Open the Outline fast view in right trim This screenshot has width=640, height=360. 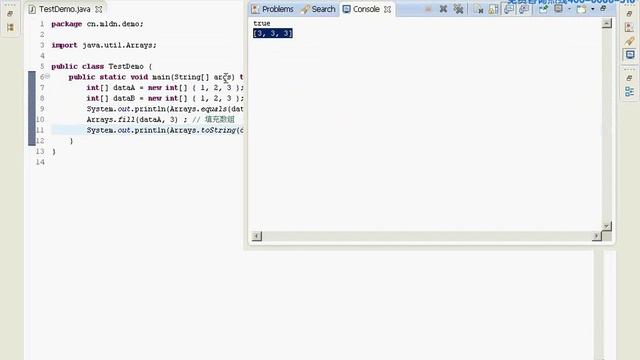[x=629, y=91]
